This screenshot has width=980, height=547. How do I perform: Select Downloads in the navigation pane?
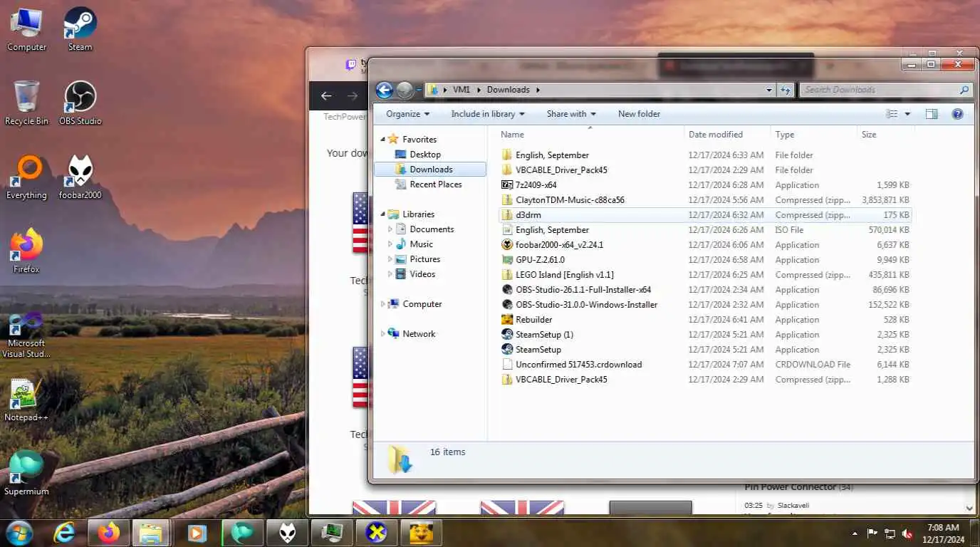(430, 170)
